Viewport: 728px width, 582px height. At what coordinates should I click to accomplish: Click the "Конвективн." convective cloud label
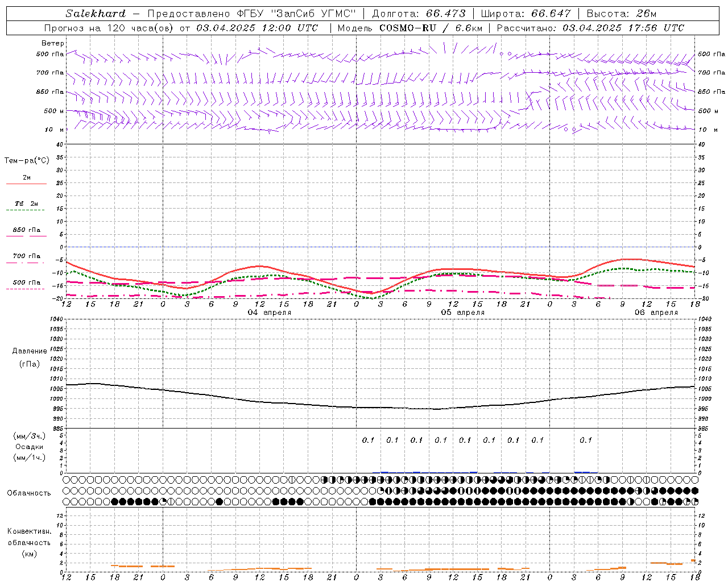tap(29, 531)
